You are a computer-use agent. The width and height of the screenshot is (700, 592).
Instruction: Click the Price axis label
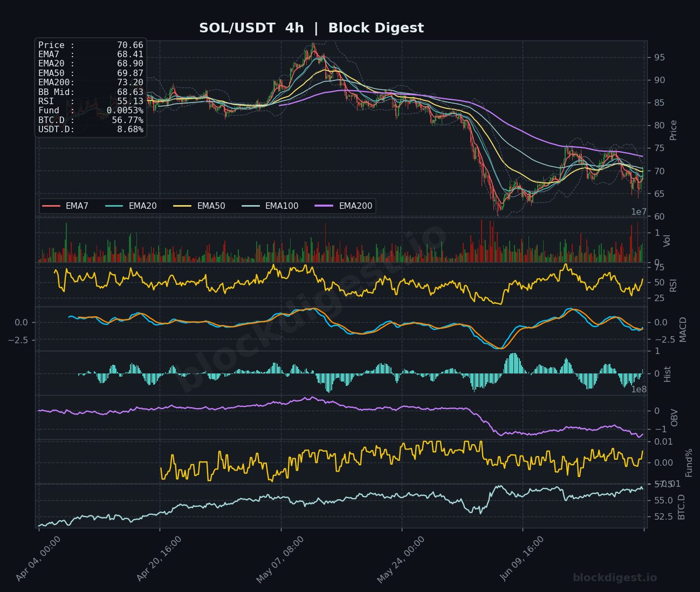(x=673, y=130)
